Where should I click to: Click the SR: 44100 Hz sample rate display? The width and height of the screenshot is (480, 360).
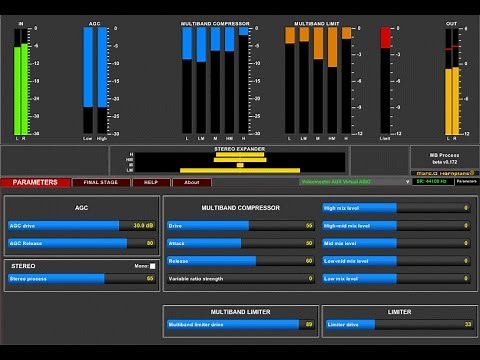pyautogui.click(x=433, y=182)
